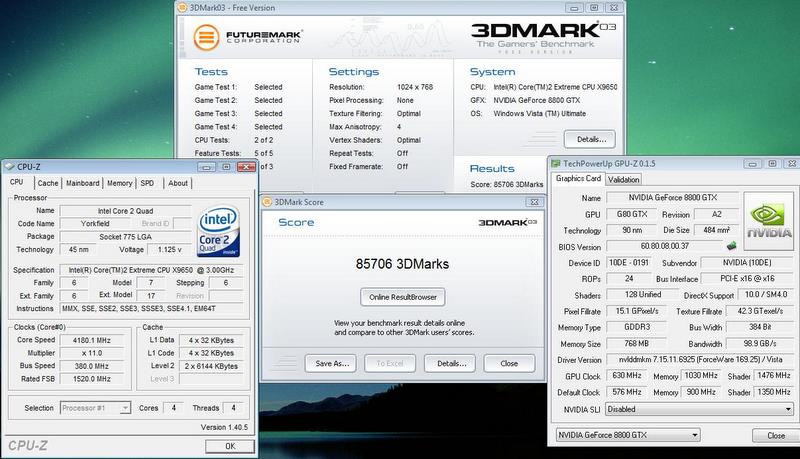The height and width of the screenshot is (459, 800).
Task: Open the Processor #1 selection dropdown
Action: [95, 408]
